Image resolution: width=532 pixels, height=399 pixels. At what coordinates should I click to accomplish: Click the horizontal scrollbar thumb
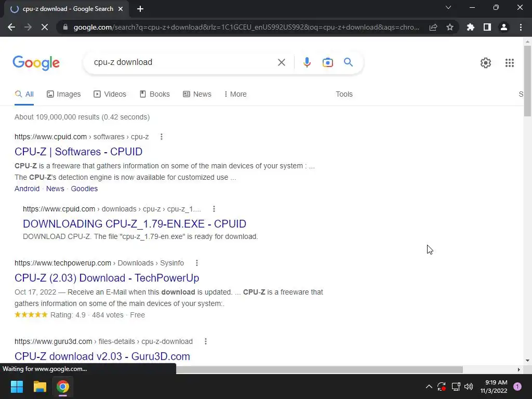(319, 369)
